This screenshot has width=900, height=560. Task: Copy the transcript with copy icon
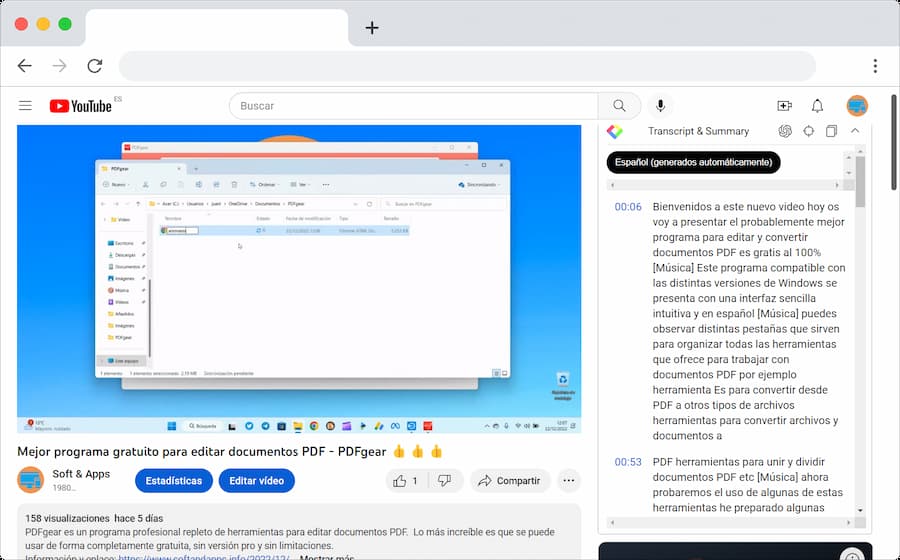pos(831,131)
